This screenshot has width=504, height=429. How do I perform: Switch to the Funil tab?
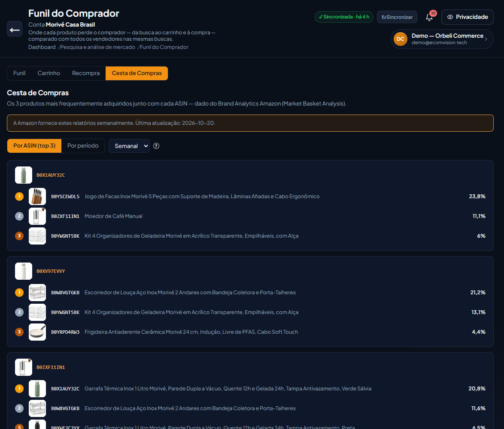(x=19, y=73)
